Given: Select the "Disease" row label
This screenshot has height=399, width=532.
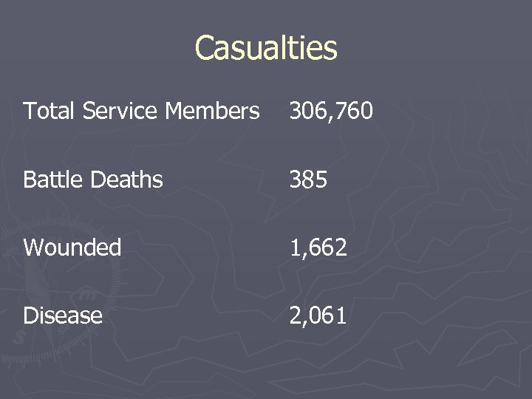Looking at the screenshot, I should pos(63,316).
